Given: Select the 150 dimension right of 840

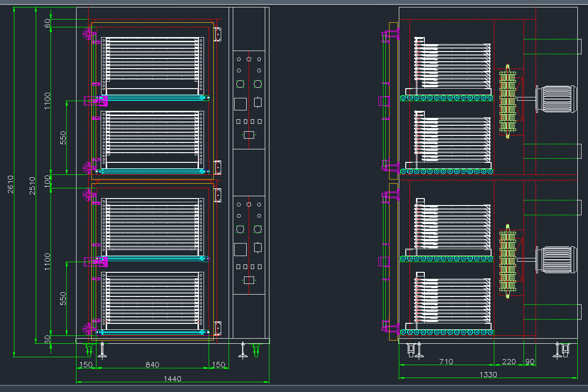Looking at the screenshot, I should [x=218, y=365].
